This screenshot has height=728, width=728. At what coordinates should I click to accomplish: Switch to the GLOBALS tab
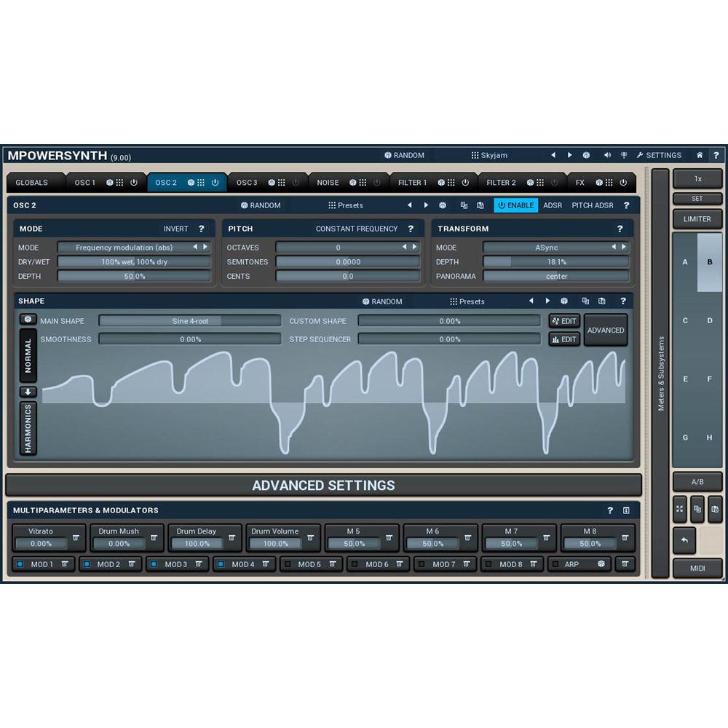(32, 183)
